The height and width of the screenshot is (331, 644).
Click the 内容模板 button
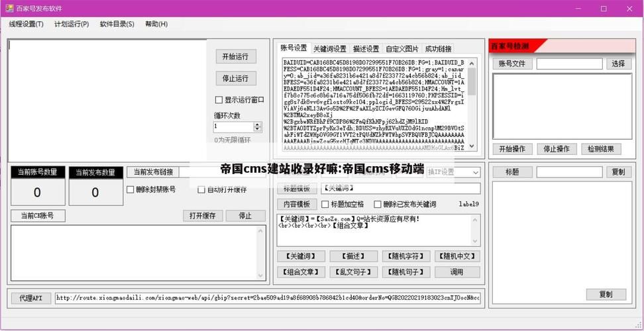coord(297,205)
